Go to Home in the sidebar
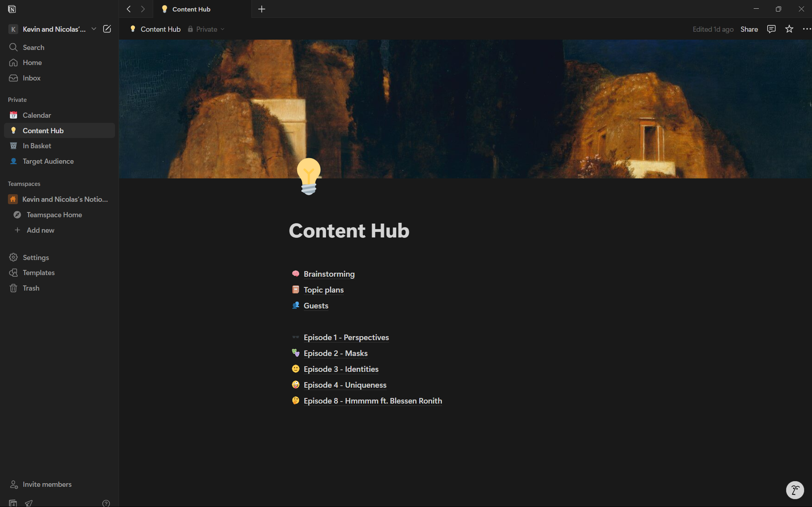Viewport: 812px width, 507px height. pos(60,63)
